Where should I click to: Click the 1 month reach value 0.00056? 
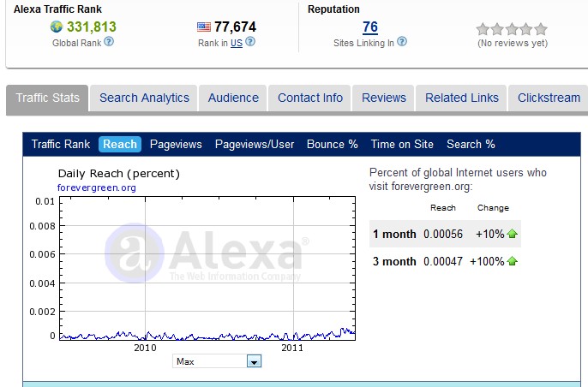click(x=443, y=234)
